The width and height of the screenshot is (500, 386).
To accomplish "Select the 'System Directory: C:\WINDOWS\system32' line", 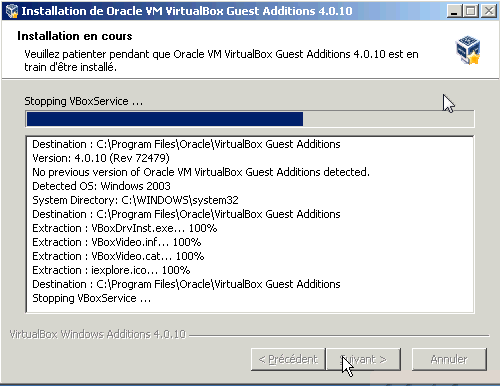I will [135, 200].
